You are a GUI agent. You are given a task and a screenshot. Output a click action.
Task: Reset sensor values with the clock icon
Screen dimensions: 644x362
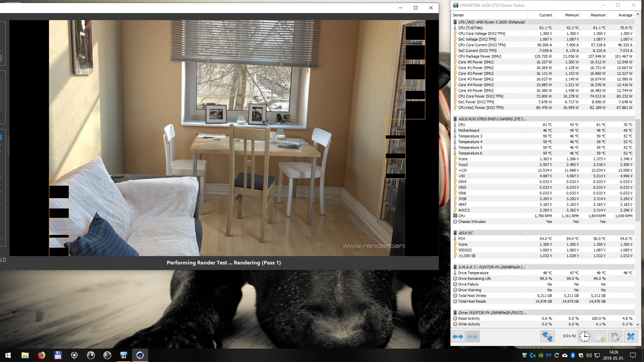tap(584, 337)
